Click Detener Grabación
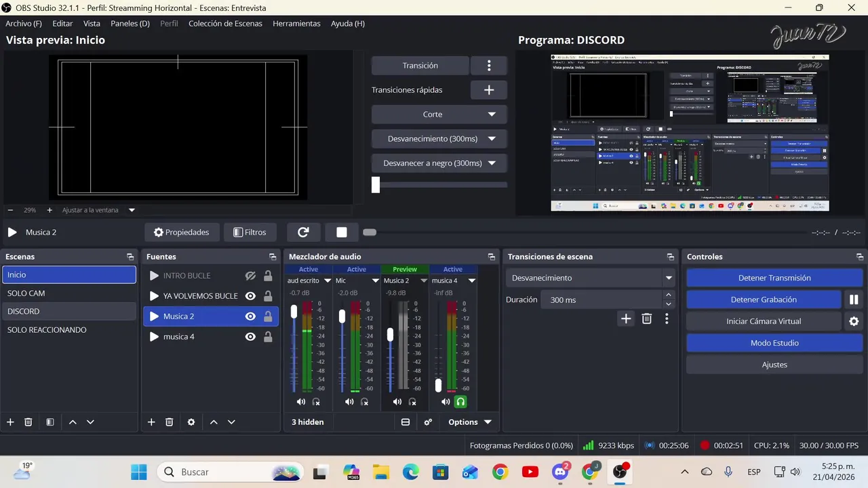This screenshot has height=488, width=868. pos(764,300)
